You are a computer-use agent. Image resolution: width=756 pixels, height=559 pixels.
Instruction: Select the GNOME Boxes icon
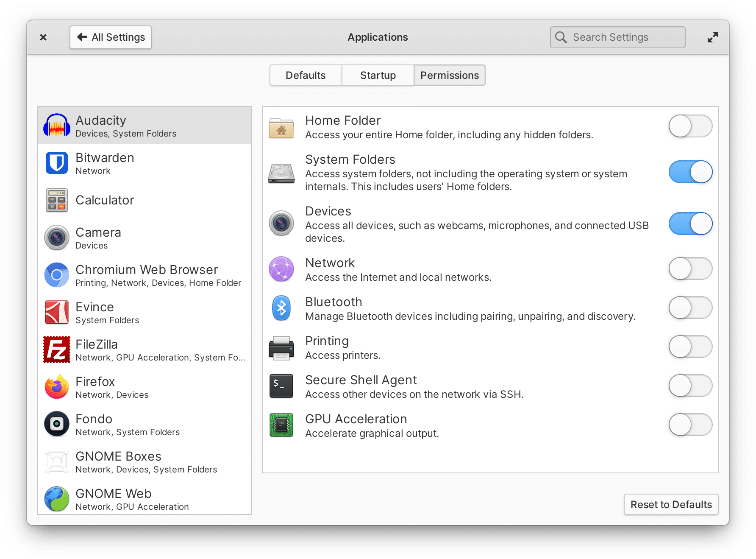pos(56,461)
